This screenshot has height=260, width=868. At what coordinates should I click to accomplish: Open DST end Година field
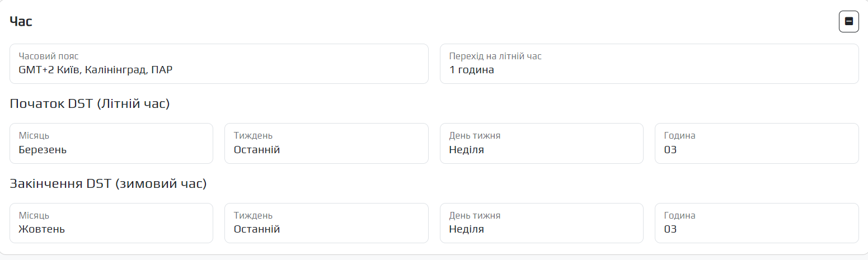[x=756, y=223]
